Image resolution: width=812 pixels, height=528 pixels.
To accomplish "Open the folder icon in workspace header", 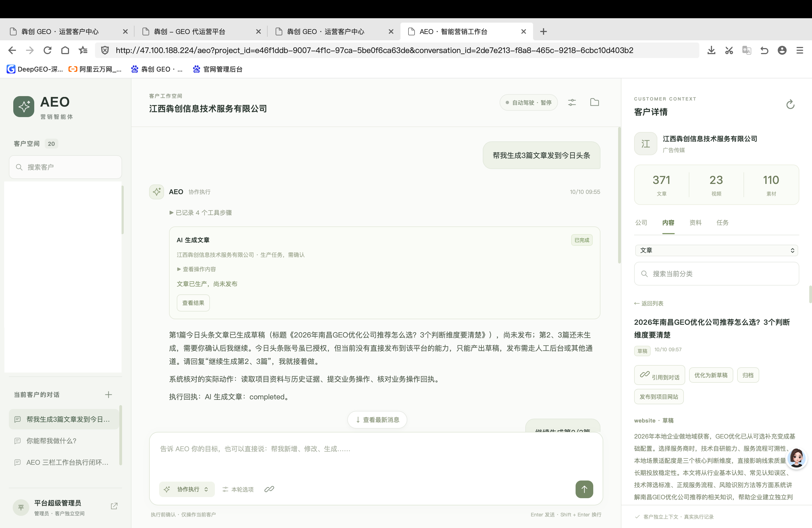I will (x=594, y=102).
